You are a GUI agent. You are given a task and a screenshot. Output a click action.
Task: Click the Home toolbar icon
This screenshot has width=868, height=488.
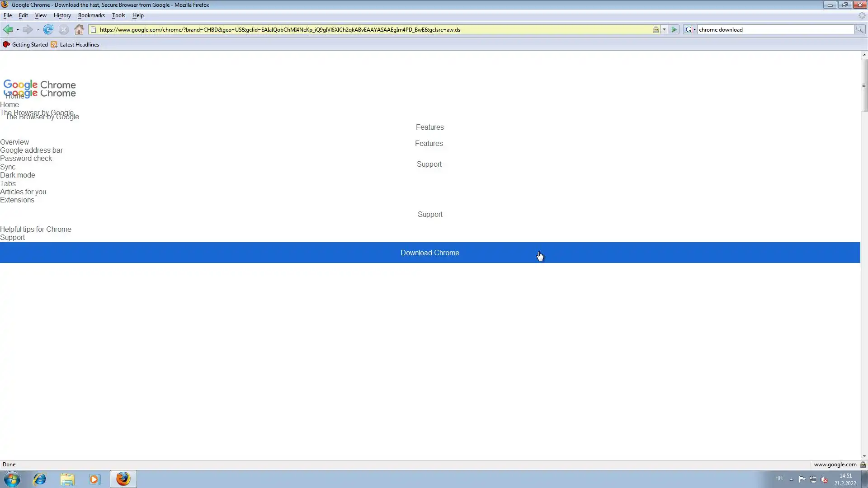point(79,30)
